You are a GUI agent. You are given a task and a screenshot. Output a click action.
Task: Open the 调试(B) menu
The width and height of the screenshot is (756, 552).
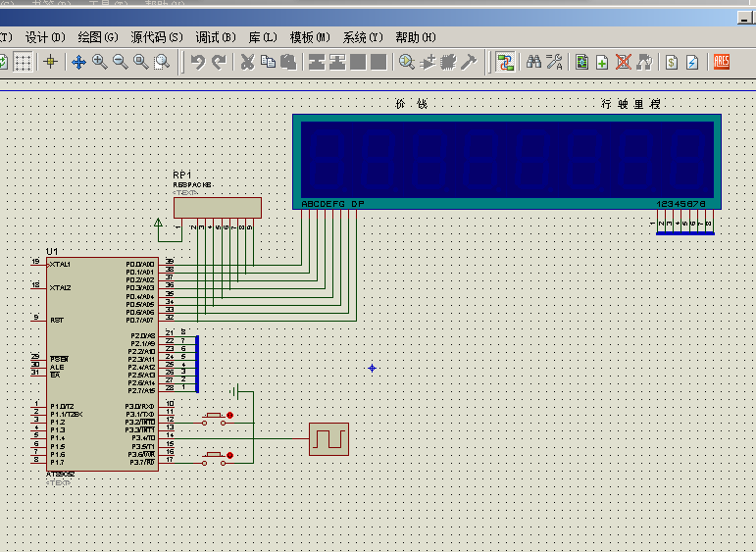[216, 37]
